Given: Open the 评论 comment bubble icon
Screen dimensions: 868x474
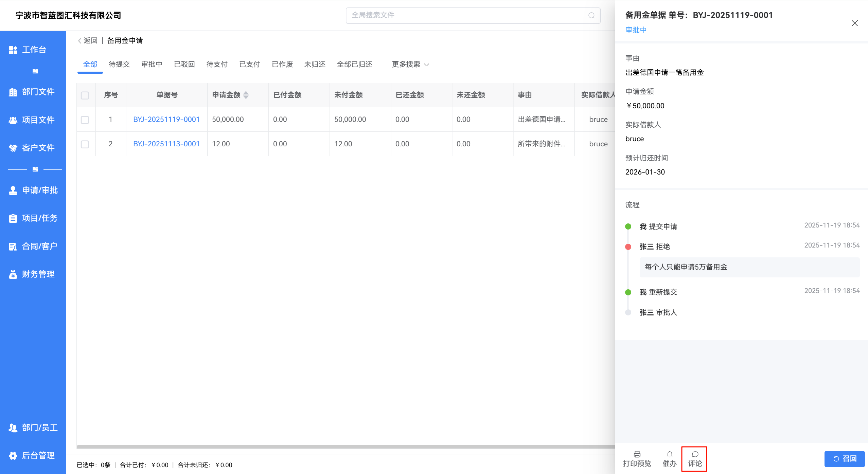Looking at the screenshot, I should tap(695, 454).
